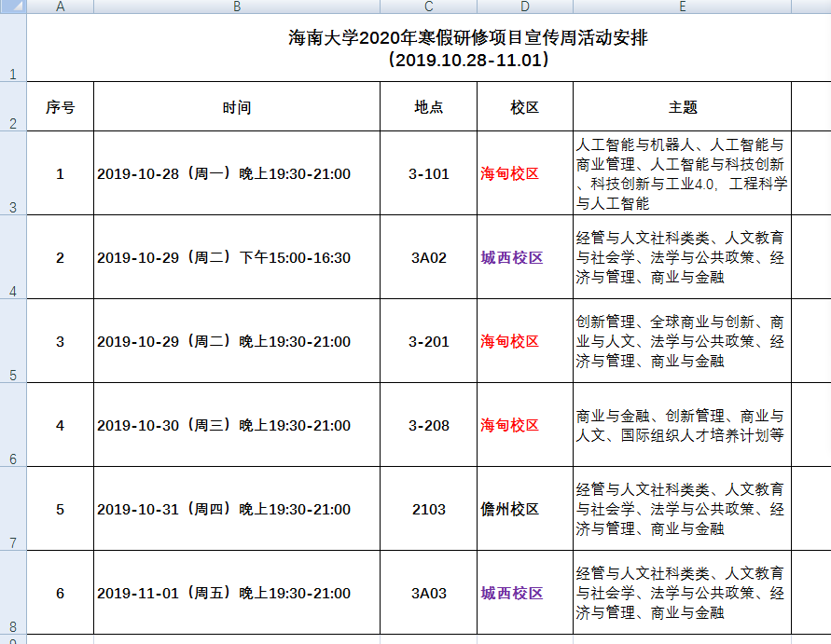This screenshot has width=831, height=644.
Task: Click location cell 3A02
Action: [429, 257]
